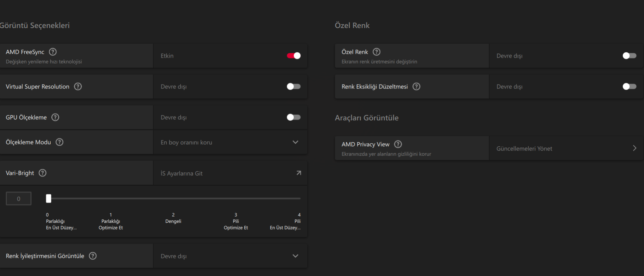Click the AMD Privacy View help icon
This screenshot has height=276, width=644.
(398, 144)
